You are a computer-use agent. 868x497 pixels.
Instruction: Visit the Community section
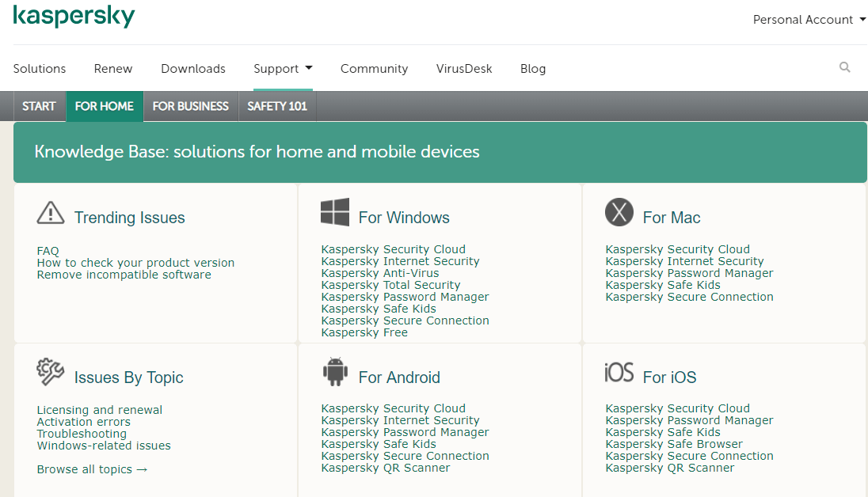(x=375, y=69)
